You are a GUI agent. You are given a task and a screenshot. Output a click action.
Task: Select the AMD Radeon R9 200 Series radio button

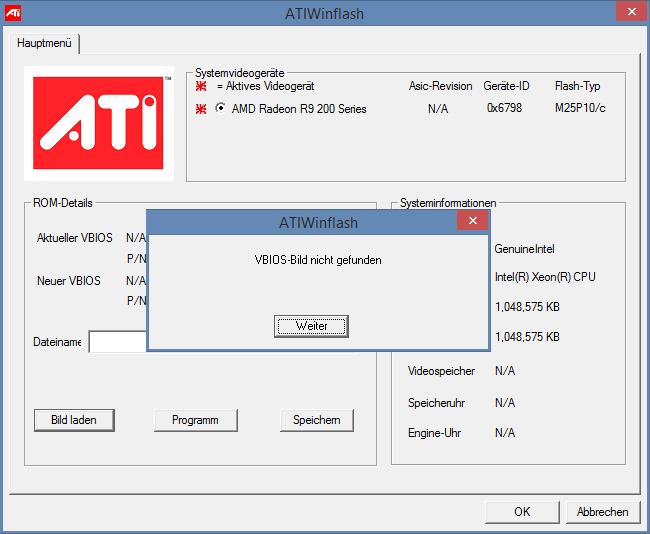click(221, 108)
